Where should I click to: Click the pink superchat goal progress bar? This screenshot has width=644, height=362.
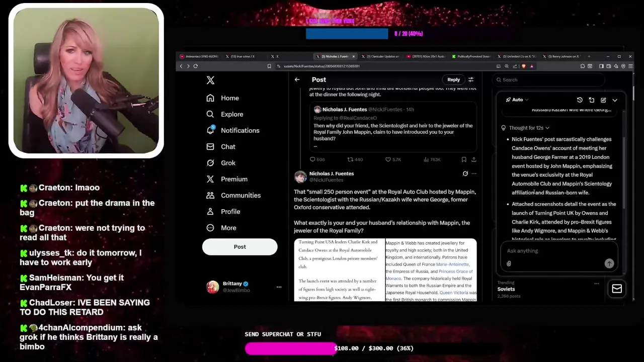tap(291, 348)
